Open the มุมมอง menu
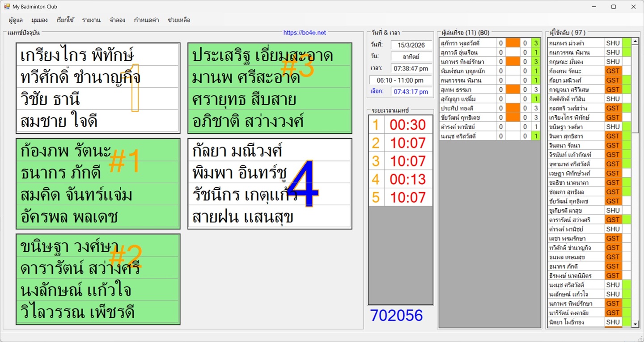The image size is (644, 342). pos(39,20)
